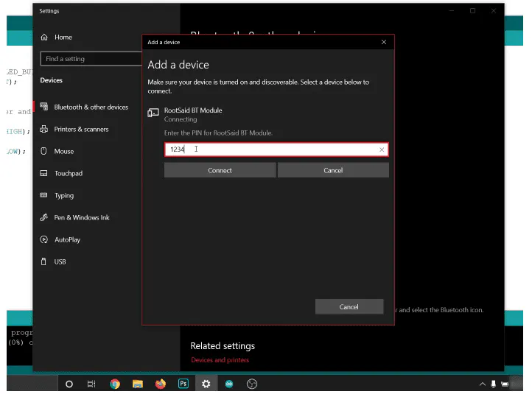Select the Mouse settings icon

coord(44,152)
